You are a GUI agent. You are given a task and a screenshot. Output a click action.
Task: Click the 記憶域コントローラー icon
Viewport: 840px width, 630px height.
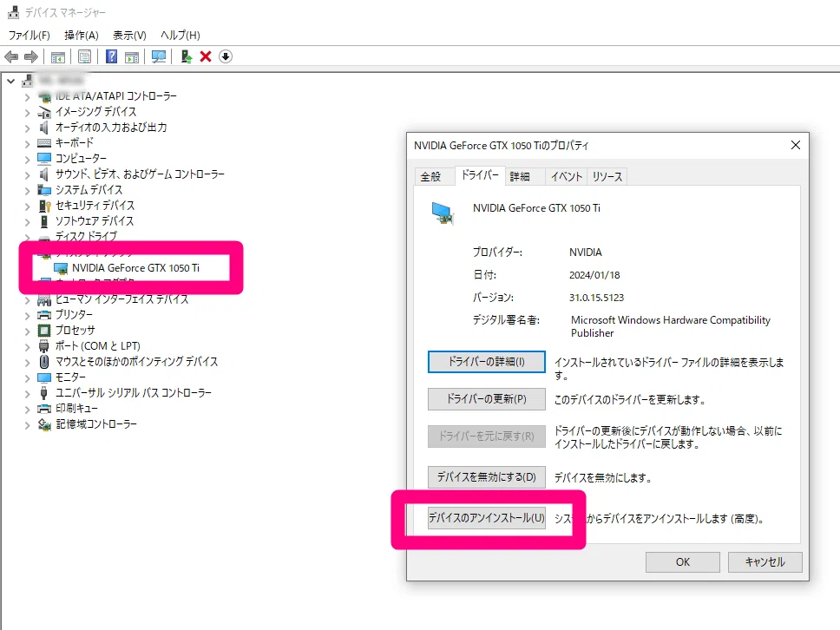click(44, 424)
